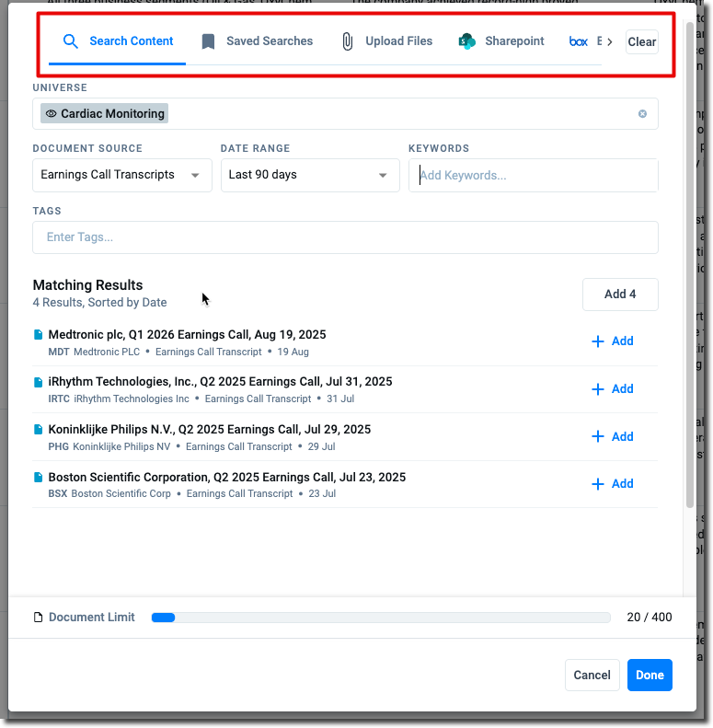Expand the Date Range dropdown
This screenshot has height=728, width=713.
click(x=309, y=175)
